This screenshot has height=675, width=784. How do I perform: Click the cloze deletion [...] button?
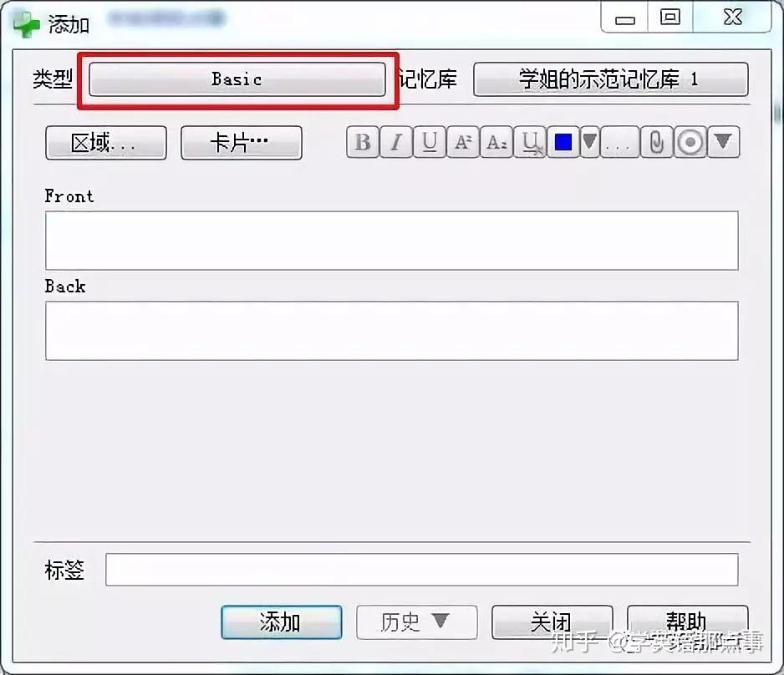coord(619,142)
